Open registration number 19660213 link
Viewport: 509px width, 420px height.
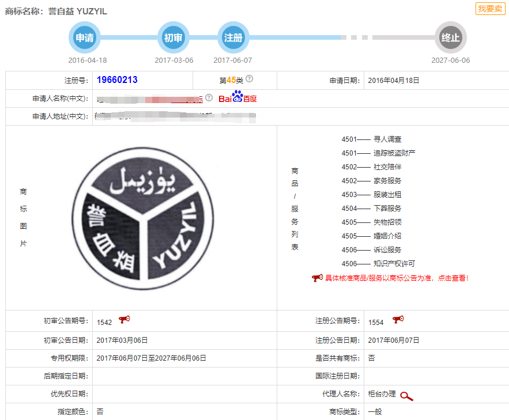point(117,80)
